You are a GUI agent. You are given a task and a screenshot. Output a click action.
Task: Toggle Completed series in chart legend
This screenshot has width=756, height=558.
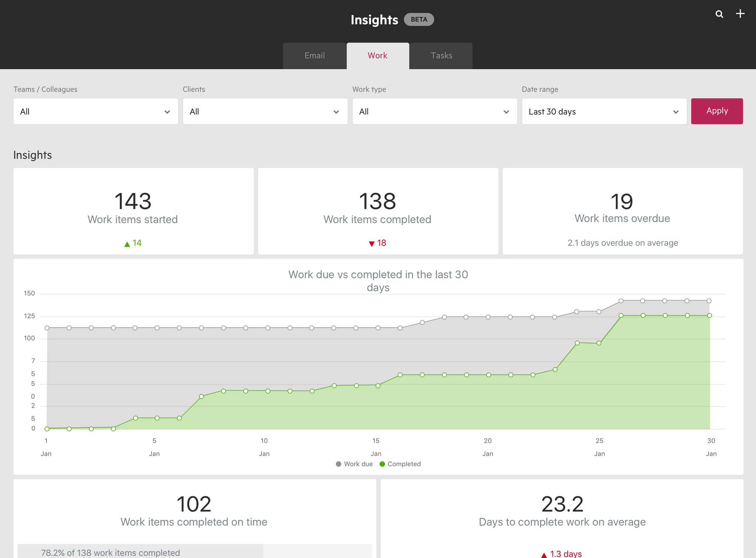pos(400,464)
